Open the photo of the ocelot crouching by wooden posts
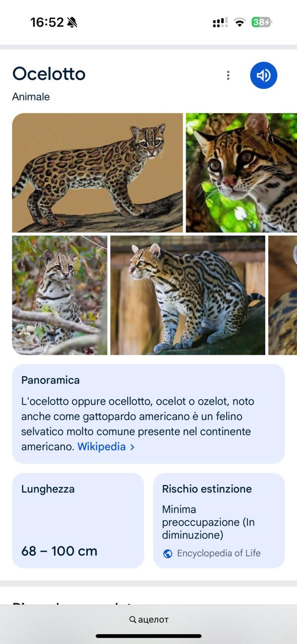Viewport: 297px width, 644px height. pyautogui.click(x=188, y=295)
